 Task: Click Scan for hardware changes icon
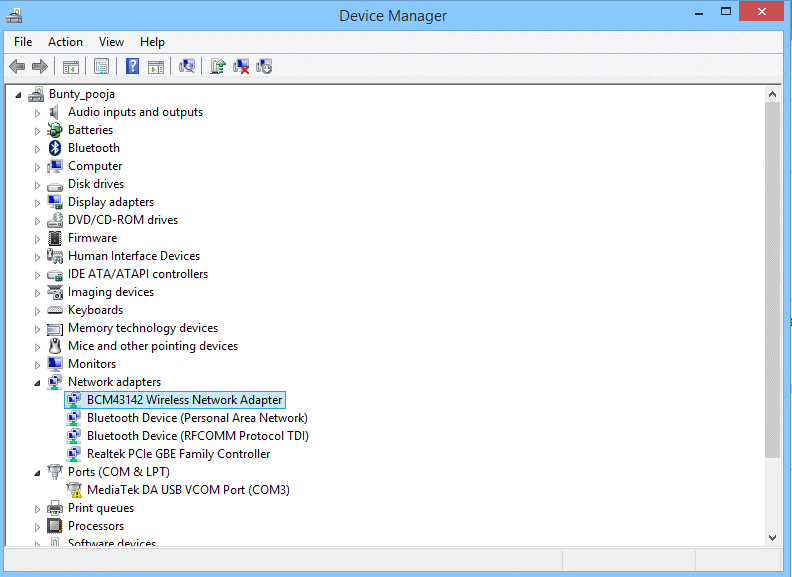click(186, 67)
